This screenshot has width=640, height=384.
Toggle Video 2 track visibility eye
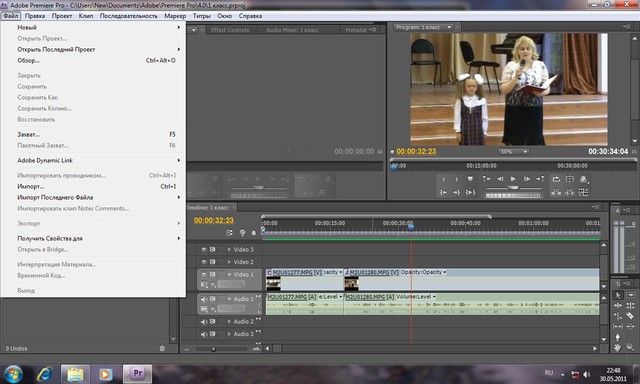204,262
